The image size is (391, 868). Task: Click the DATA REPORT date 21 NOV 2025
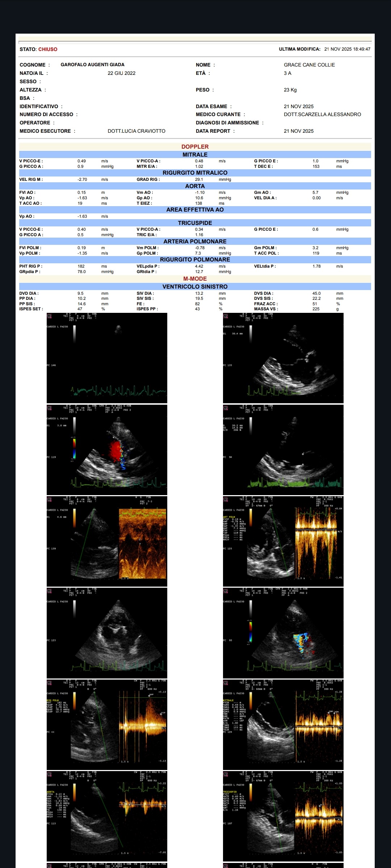[299, 131]
